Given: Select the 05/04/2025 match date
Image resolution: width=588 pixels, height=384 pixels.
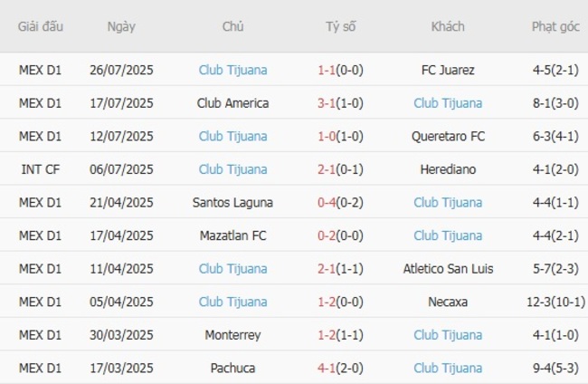Looking at the screenshot, I should (x=121, y=302).
